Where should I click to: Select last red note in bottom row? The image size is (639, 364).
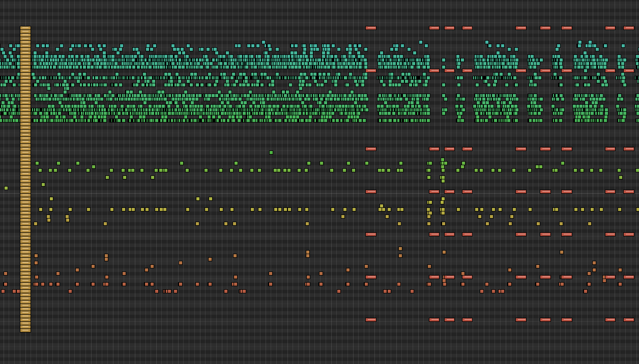(x=629, y=320)
